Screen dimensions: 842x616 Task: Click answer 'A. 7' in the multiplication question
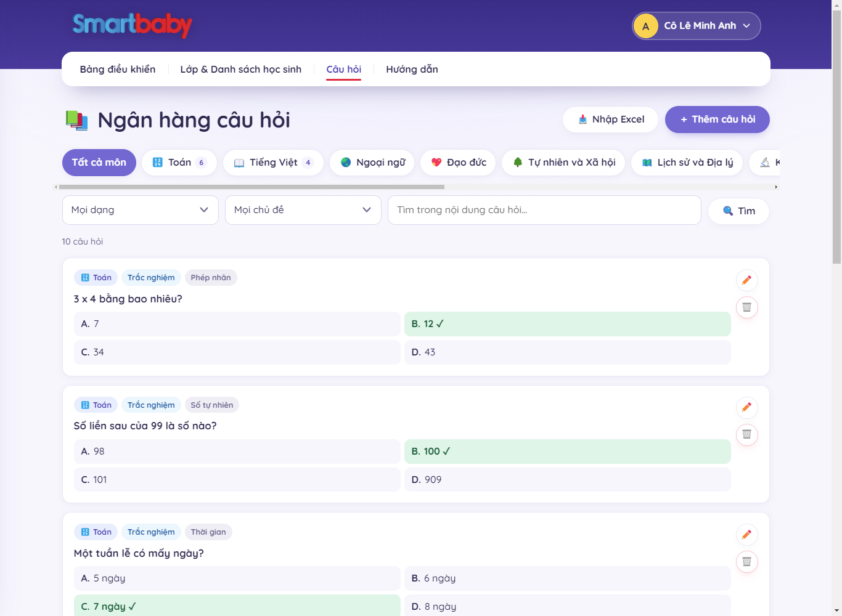[237, 324]
